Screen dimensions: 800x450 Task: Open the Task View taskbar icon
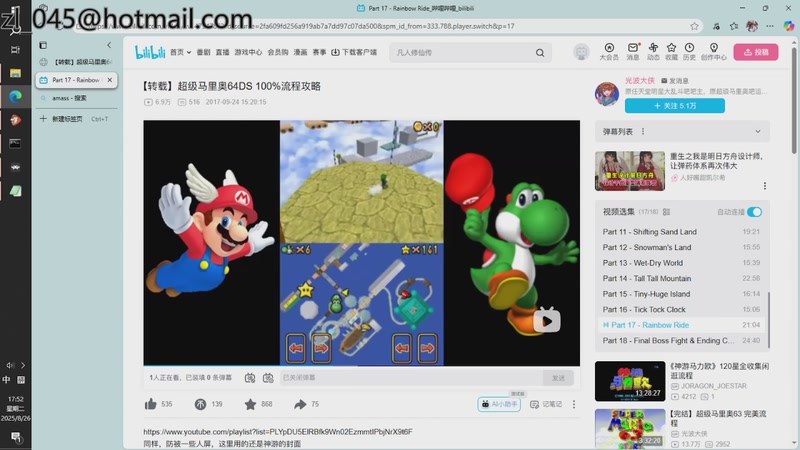(15, 49)
